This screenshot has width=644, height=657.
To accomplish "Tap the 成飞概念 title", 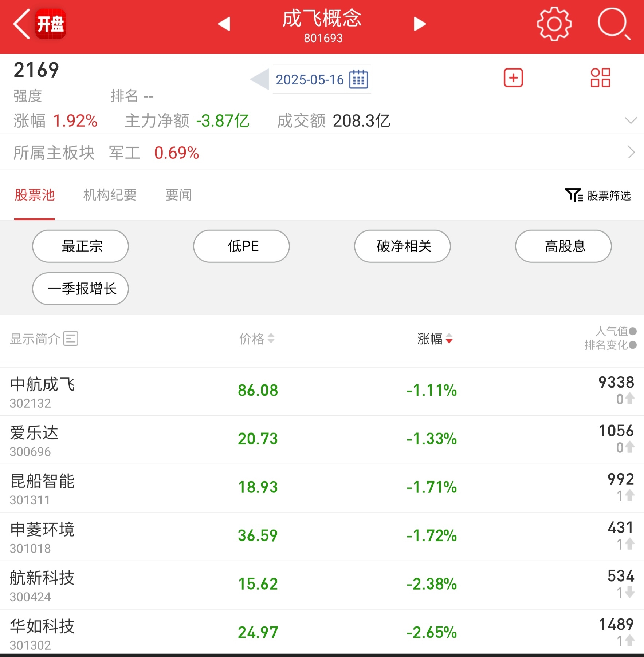I will pos(322,18).
